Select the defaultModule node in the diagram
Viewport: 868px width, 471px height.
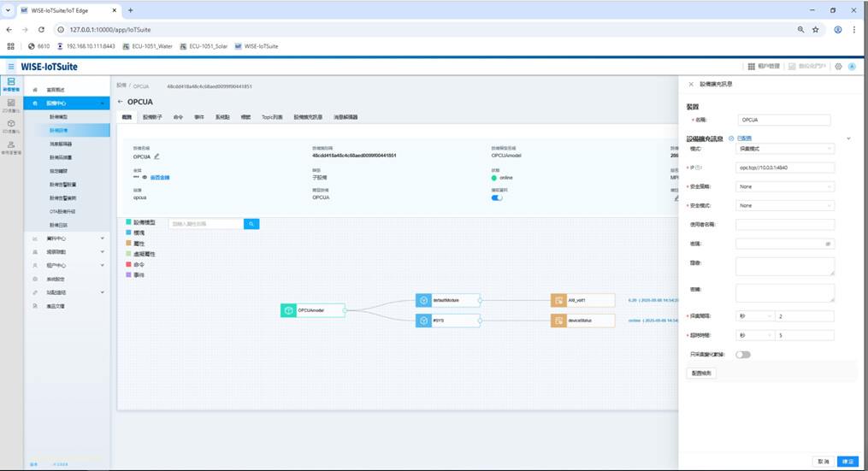pyautogui.click(x=448, y=300)
